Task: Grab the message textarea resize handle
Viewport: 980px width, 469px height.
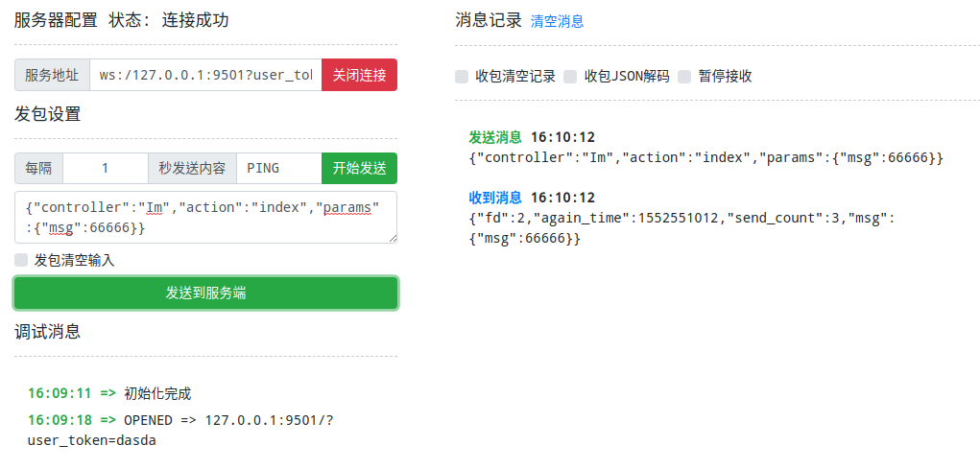Action: [x=392, y=238]
